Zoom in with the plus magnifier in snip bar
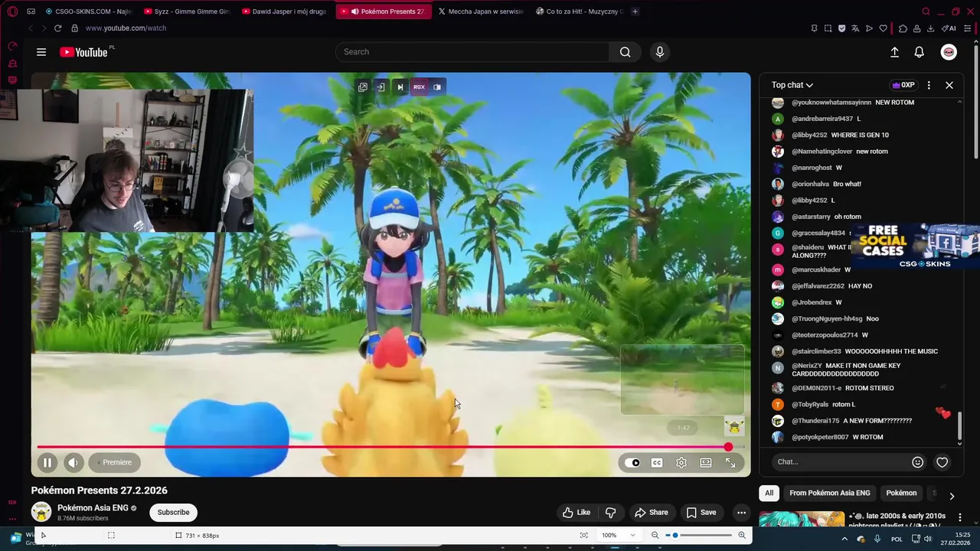 (x=741, y=536)
